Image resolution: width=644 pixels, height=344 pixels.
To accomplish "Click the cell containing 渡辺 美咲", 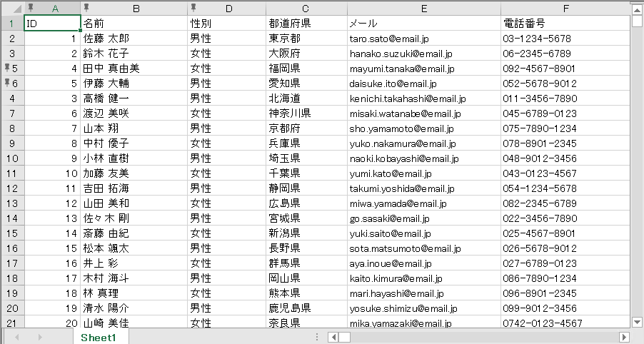I will coord(134,113).
